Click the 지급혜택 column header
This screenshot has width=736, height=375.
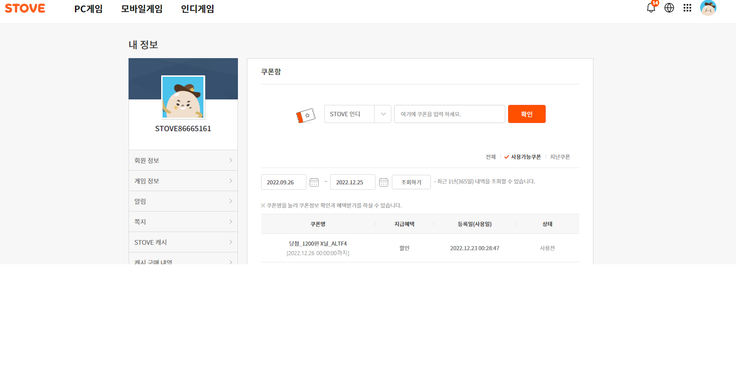pos(404,224)
